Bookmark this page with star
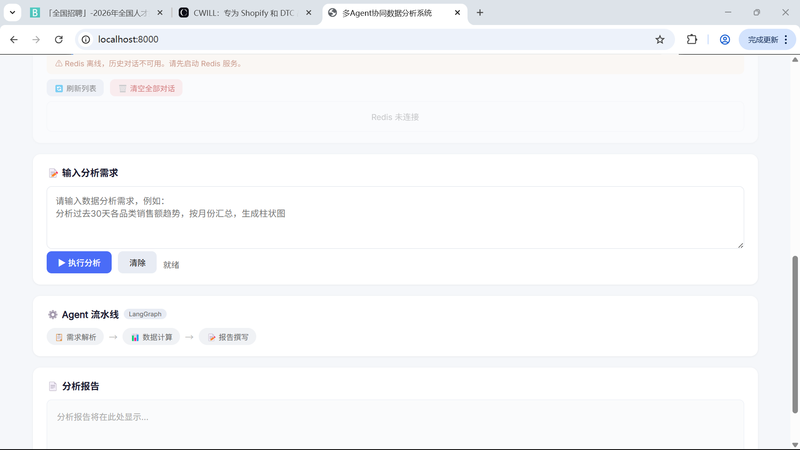The height and width of the screenshot is (450, 800). [660, 39]
